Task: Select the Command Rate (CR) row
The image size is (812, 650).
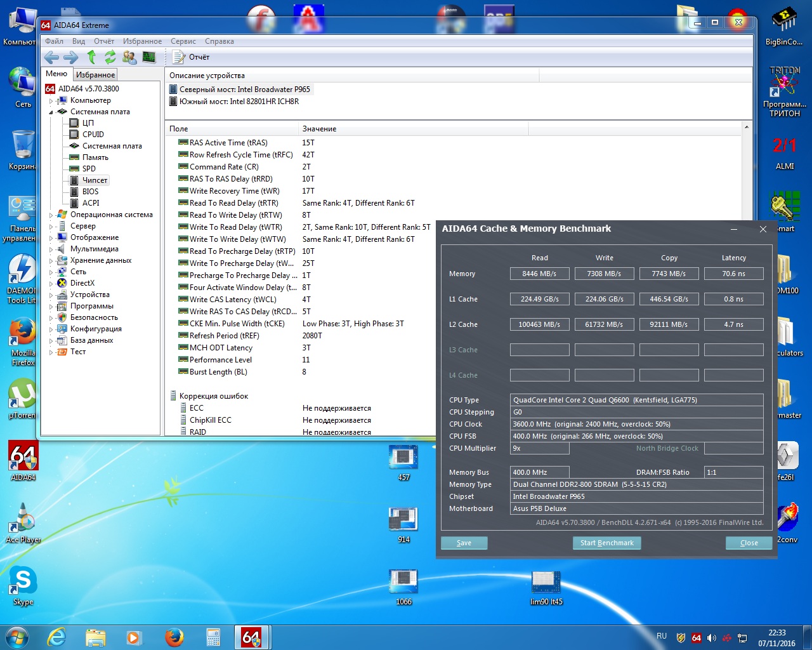Action: click(x=224, y=167)
